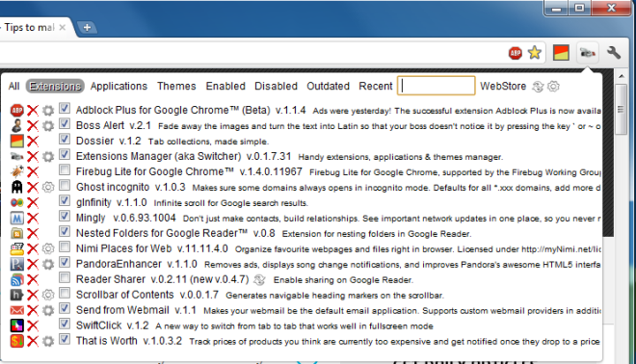
Task: Enable Nimi Places for Web checkbox
Action: pyautogui.click(x=65, y=247)
